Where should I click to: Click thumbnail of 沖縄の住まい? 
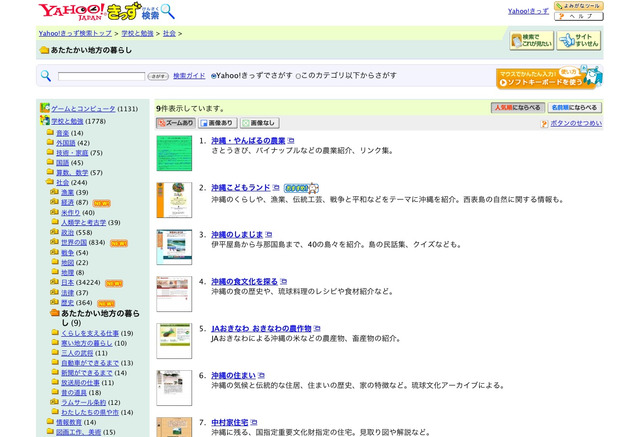(x=174, y=388)
